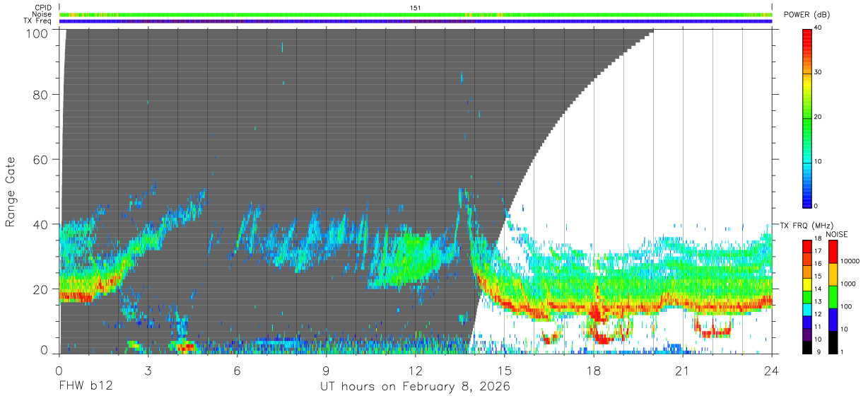Viewport: 868px width, 401px height.
Task: Click the black bottom segment of the NOISE bar
Action: (x=832, y=342)
